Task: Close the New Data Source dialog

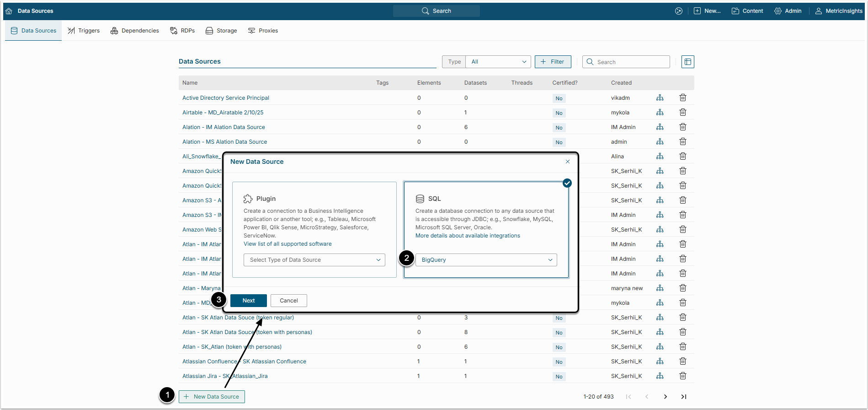Action: tap(567, 162)
